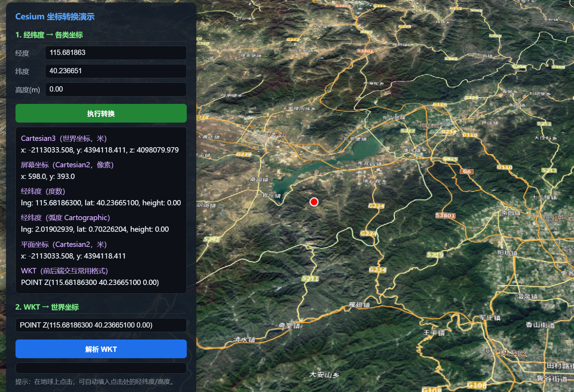Click the 阳坊镇 map label

click(x=507, y=253)
